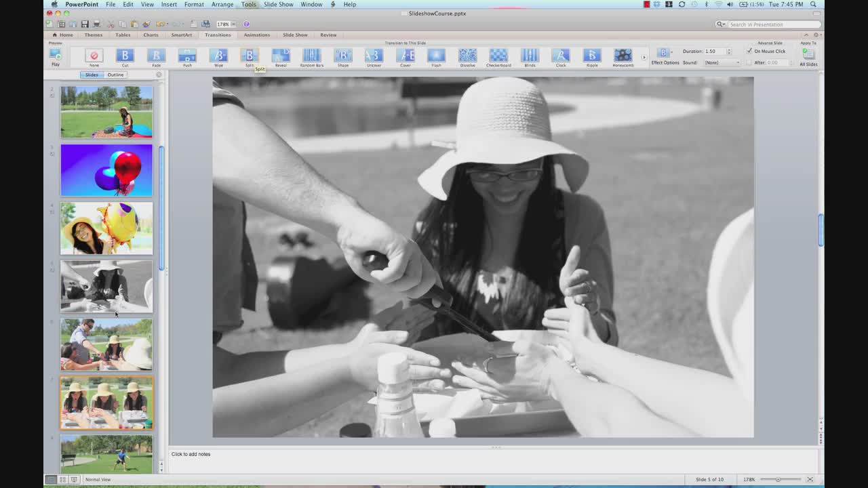Enable the After advance checkbox
Screen dimensions: 868x488
[x=749, y=62]
